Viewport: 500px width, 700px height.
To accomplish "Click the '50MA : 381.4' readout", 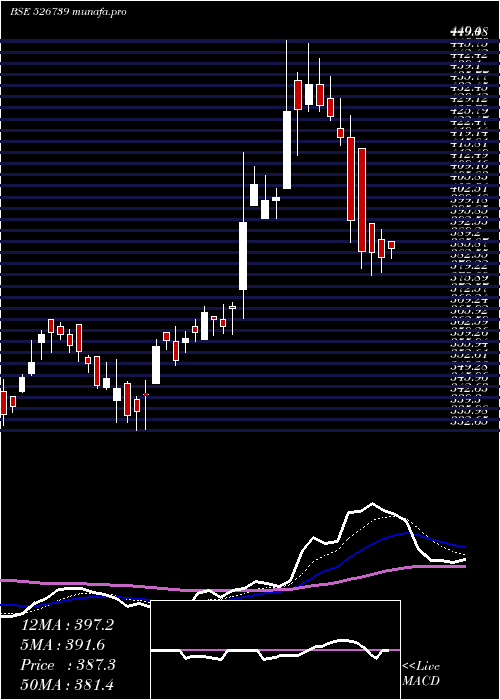I will (x=67, y=685).
